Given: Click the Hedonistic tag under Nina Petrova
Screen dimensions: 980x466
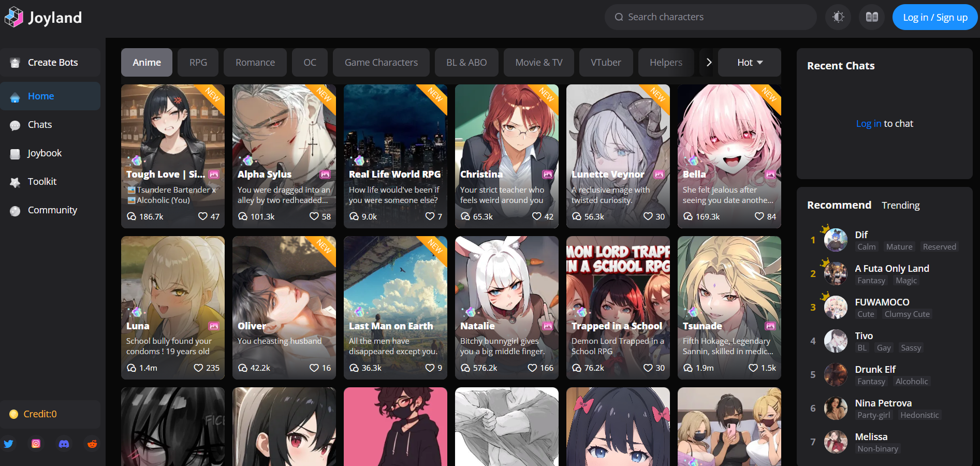Looking at the screenshot, I should tap(919, 415).
